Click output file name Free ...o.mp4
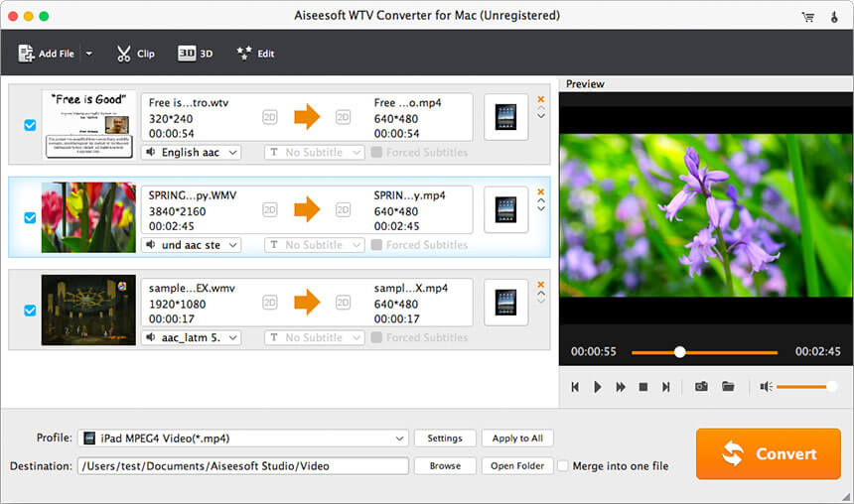This screenshot has width=854, height=504. pos(407,102)
